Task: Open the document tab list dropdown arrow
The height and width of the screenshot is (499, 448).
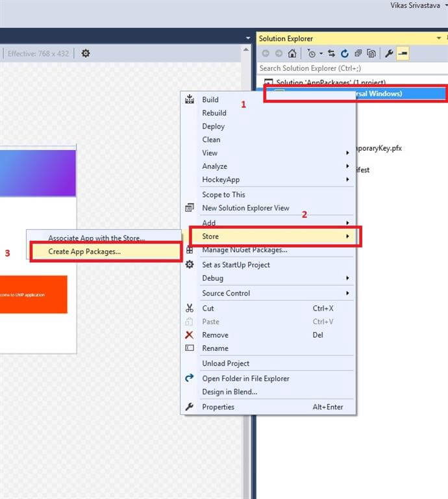Action: (247, 38)
